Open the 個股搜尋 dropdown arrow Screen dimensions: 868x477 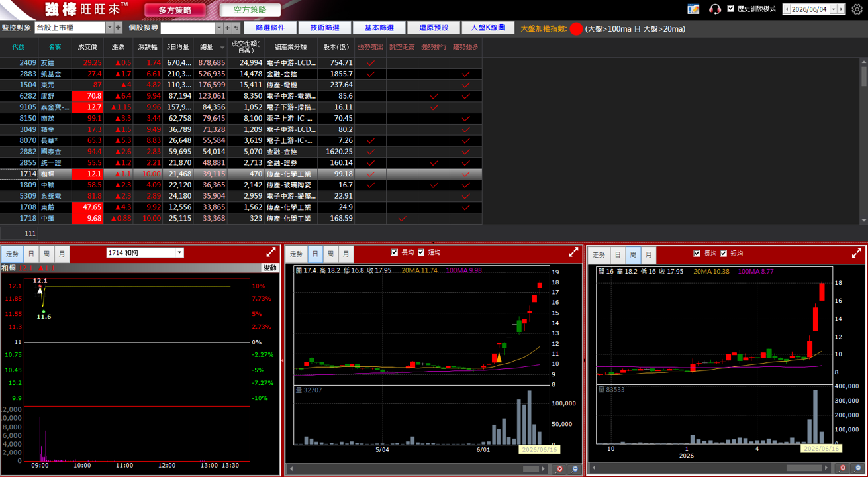[219, 28]
